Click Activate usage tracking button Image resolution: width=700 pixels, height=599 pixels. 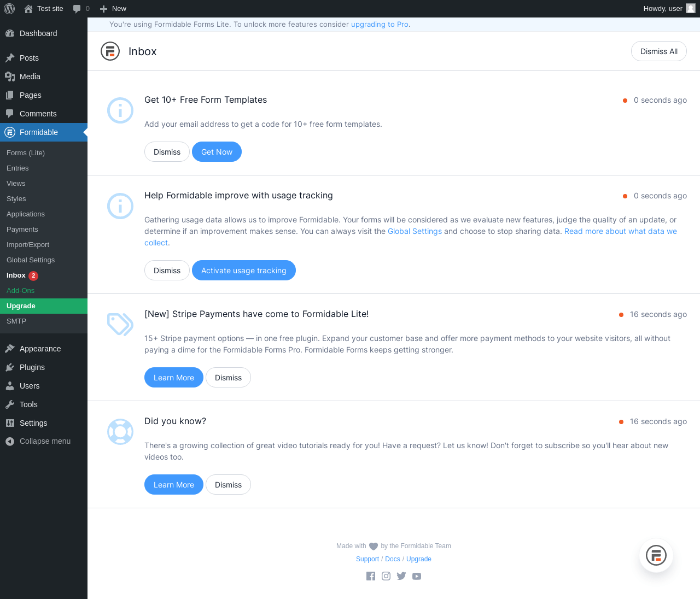244,271
